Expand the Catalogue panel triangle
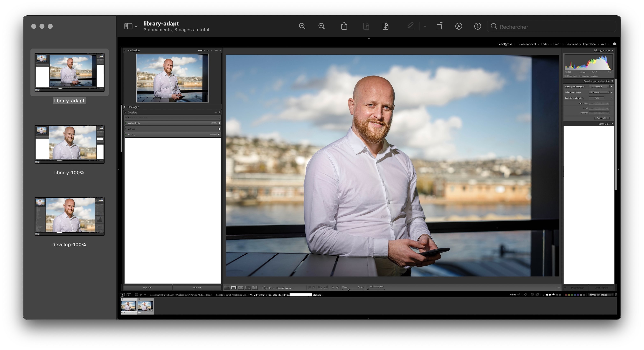The height and width of the screenshot is (350, 644). click(x=125, y=107)
